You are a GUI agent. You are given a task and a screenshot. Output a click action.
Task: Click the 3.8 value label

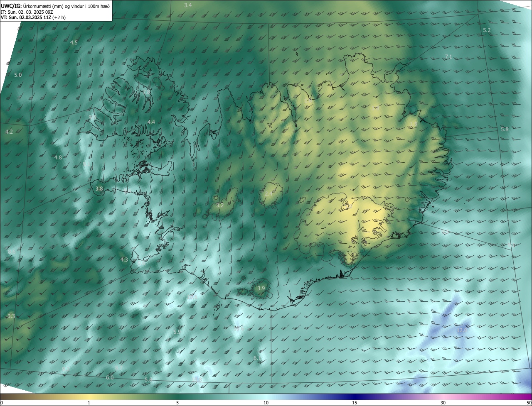(99, 188)
